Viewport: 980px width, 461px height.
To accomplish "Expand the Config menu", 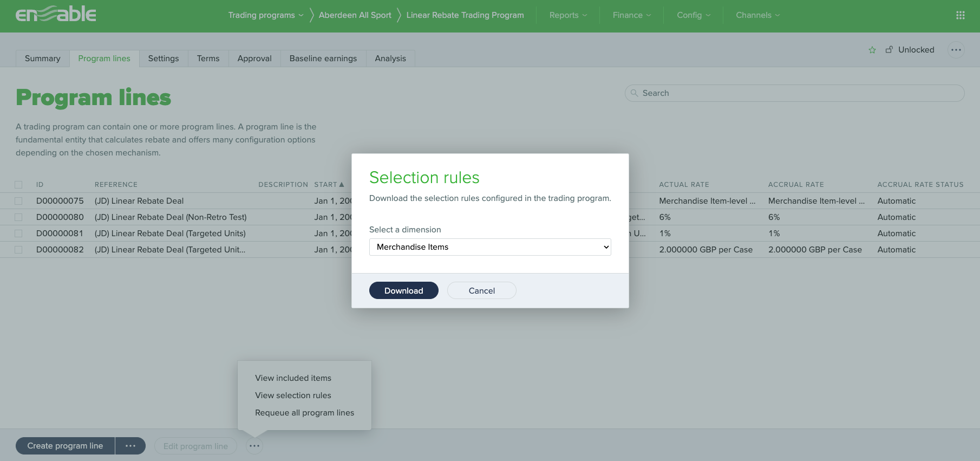I will tap(694, 15).
